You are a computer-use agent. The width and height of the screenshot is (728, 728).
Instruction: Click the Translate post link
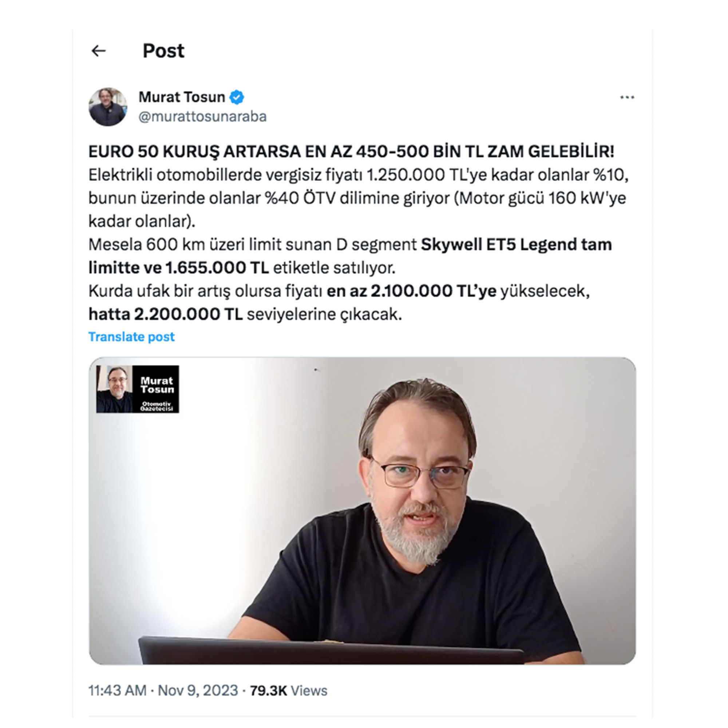tap(131, 336)
